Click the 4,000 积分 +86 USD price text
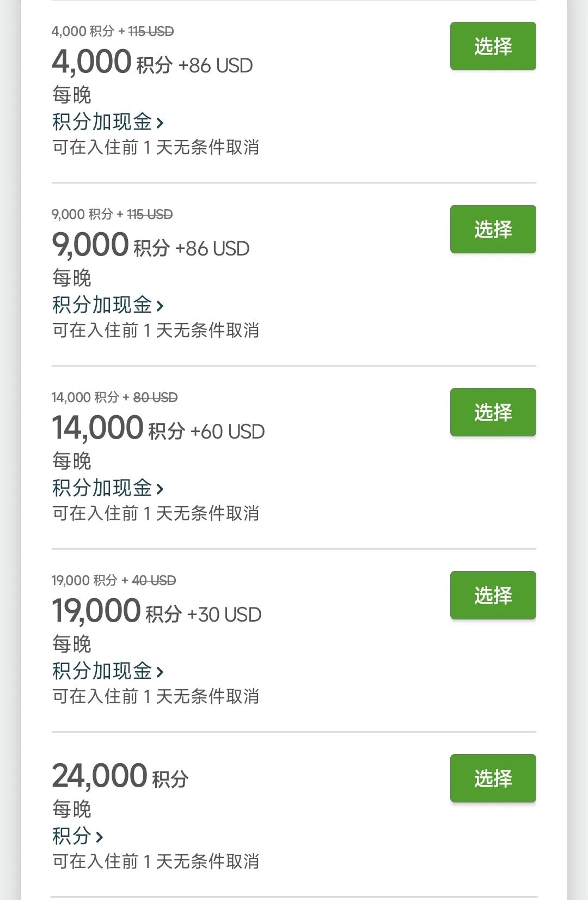 [152, 63]
